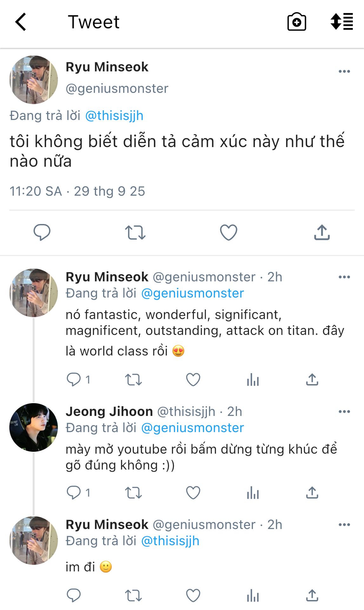This screenshot has width=364, height=610.
Task: Open @thisisjjh mention in main tweet
Action: [114, 116]
